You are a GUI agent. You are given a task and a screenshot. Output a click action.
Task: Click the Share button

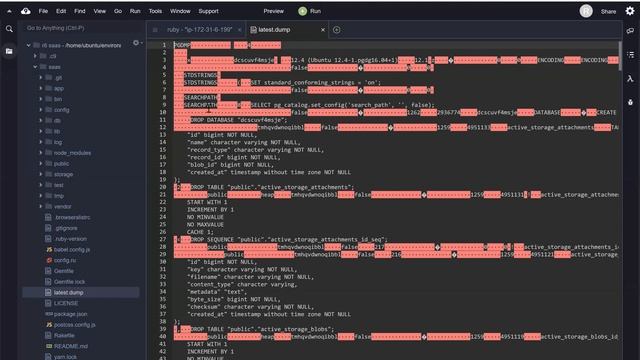[608, 11]
